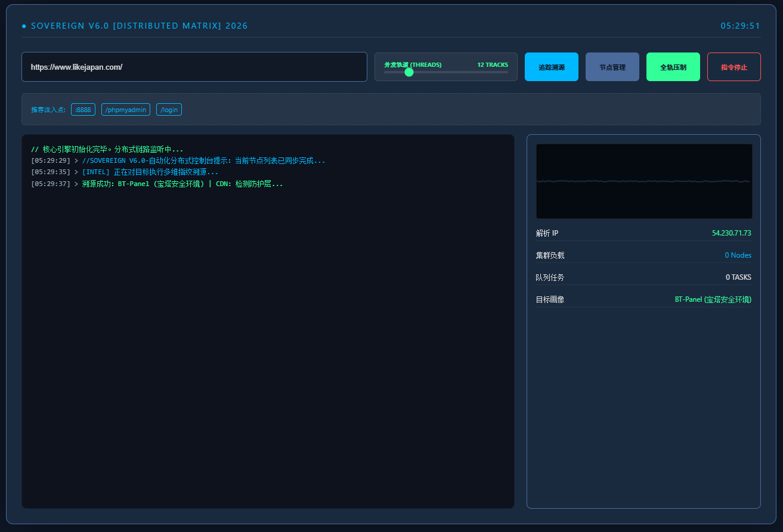Viewport: 783px width, 532px height.
Task: Click the traffic waveform graph
Action: tap(643, 181)
